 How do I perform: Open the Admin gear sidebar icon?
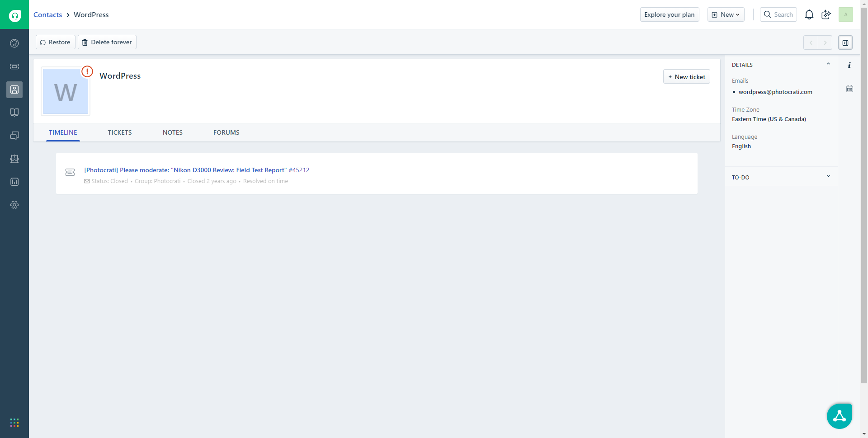(14, 205)
